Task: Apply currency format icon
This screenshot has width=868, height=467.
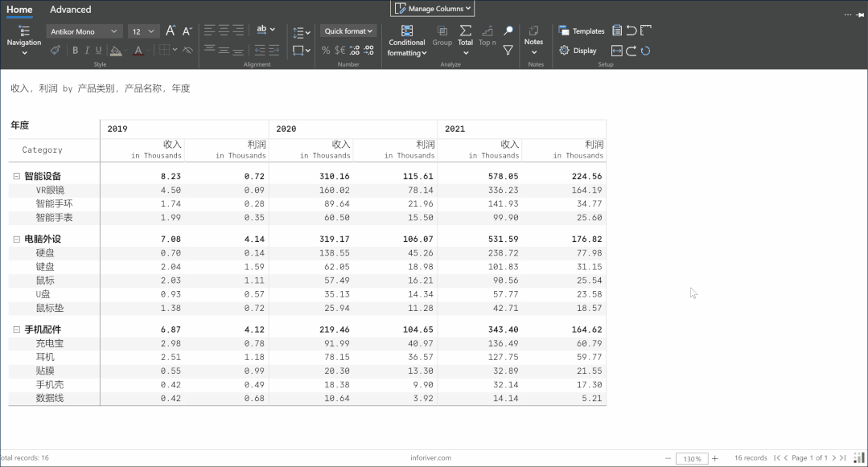Action: (x=340, y=51)
